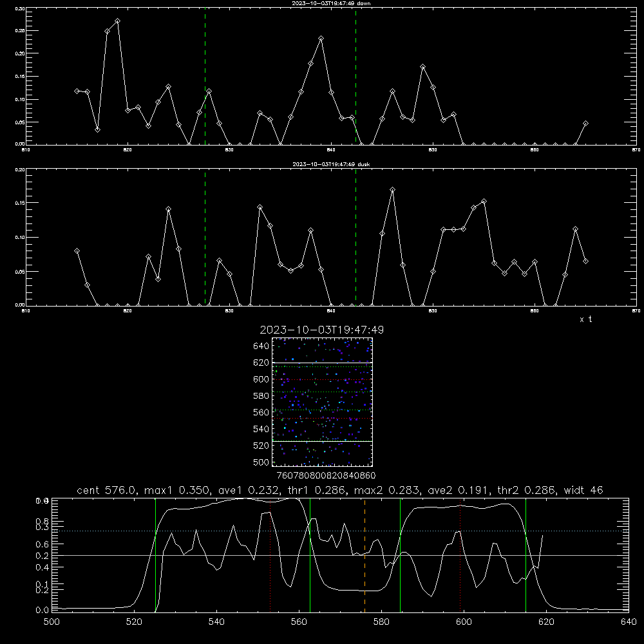Image resolution: width=644 pixels, height=644 pixels.
Task: Click the last diamond marker of dawn plot
Action: 585,123
